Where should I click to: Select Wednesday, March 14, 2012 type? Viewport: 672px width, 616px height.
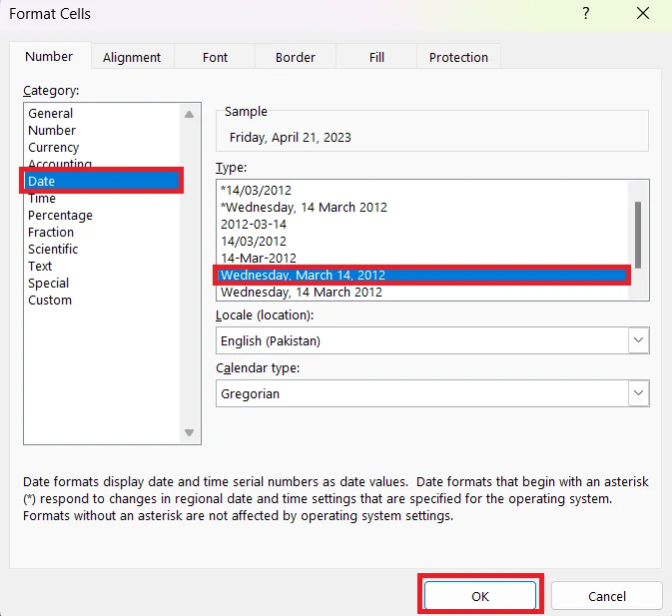[422, 275]
